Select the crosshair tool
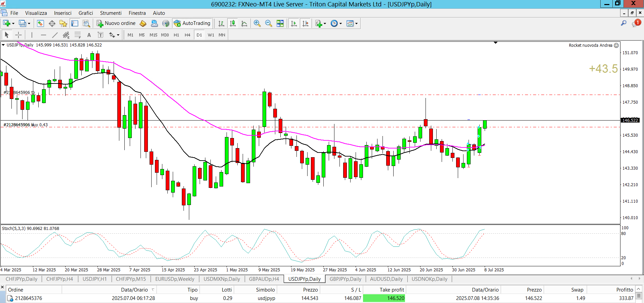This screenshot has width=644, height=303. (18, 35)
